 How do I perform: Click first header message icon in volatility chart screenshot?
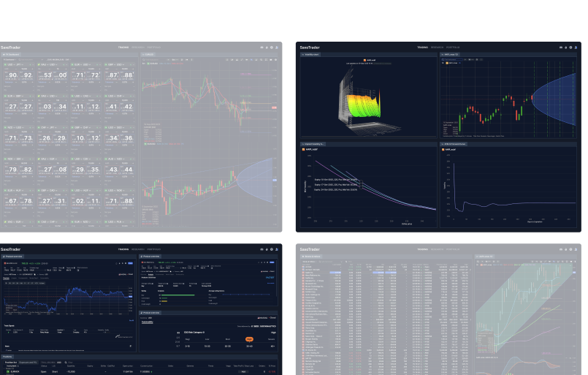click(x=561, y=48)
